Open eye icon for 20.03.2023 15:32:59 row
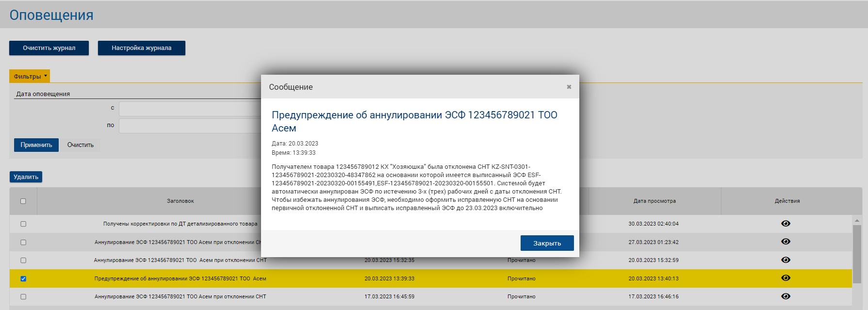The height and width of the screenshot is (310, 868). [x=786, y=260]
